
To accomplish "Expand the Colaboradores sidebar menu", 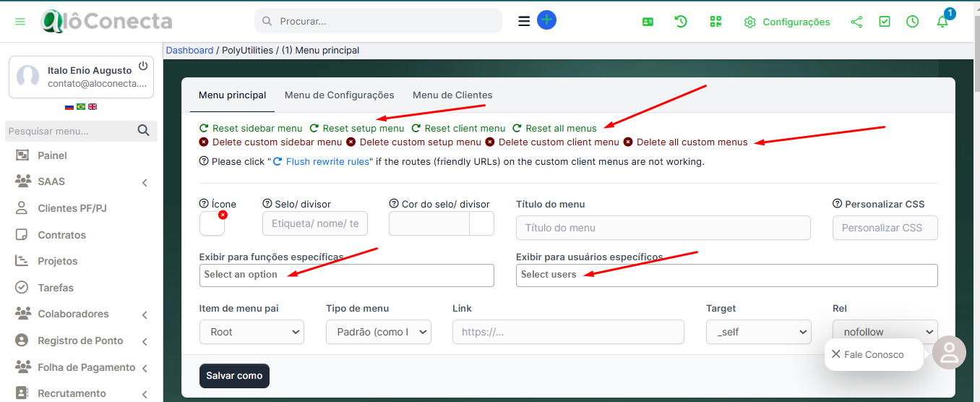I will 81,314.
